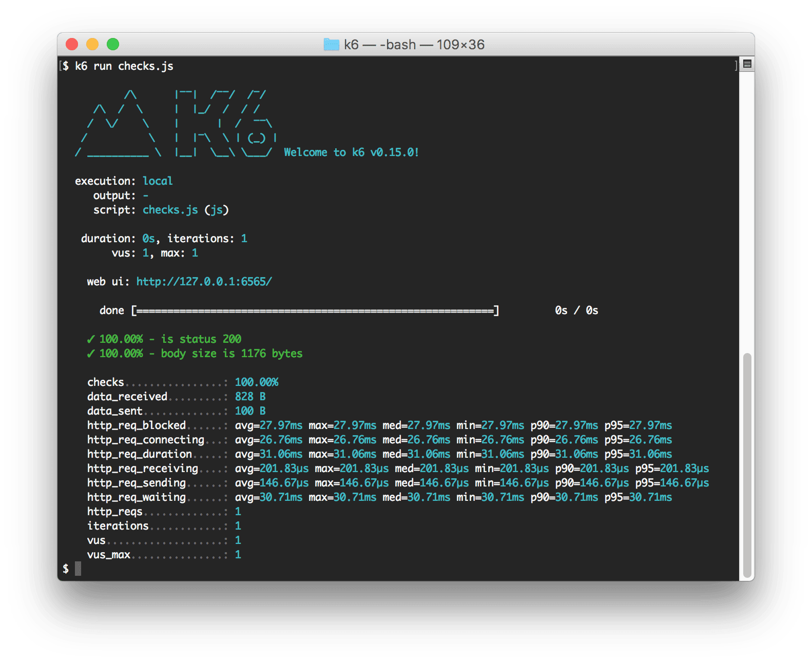Click the green checkmark beside 'is status 200'

point(91,339)
